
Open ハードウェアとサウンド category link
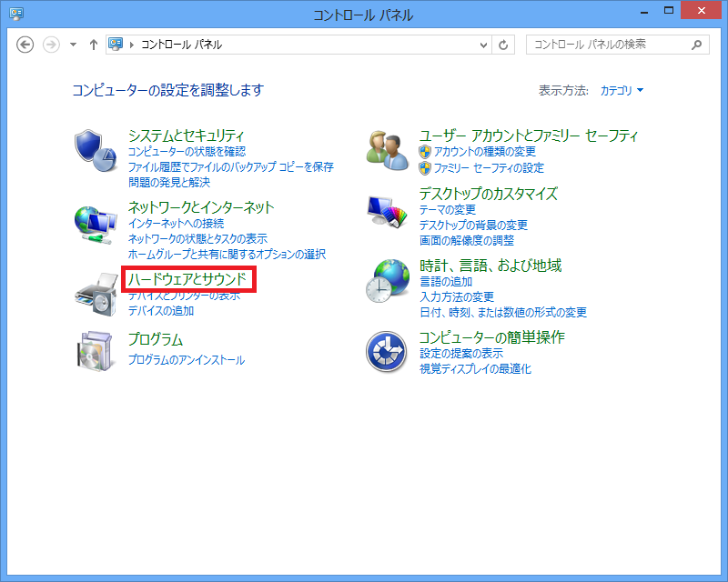(x=187, y=279)
